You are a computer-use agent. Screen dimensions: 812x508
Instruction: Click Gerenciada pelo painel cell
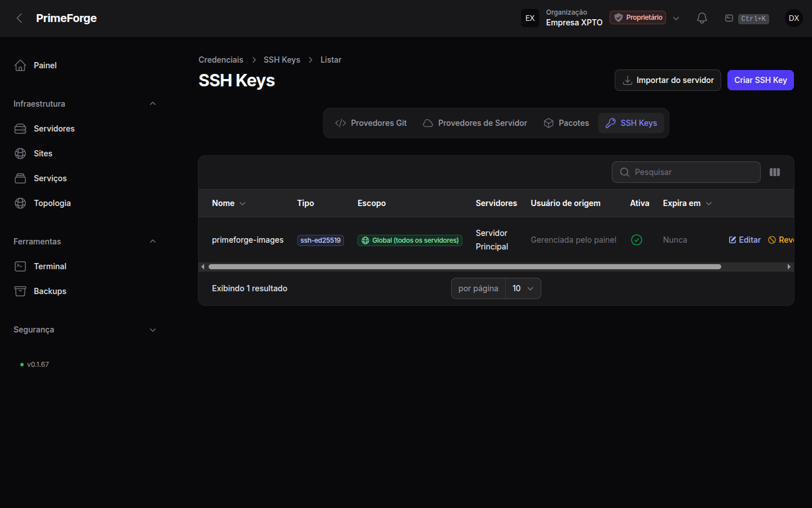click(573, 240)
